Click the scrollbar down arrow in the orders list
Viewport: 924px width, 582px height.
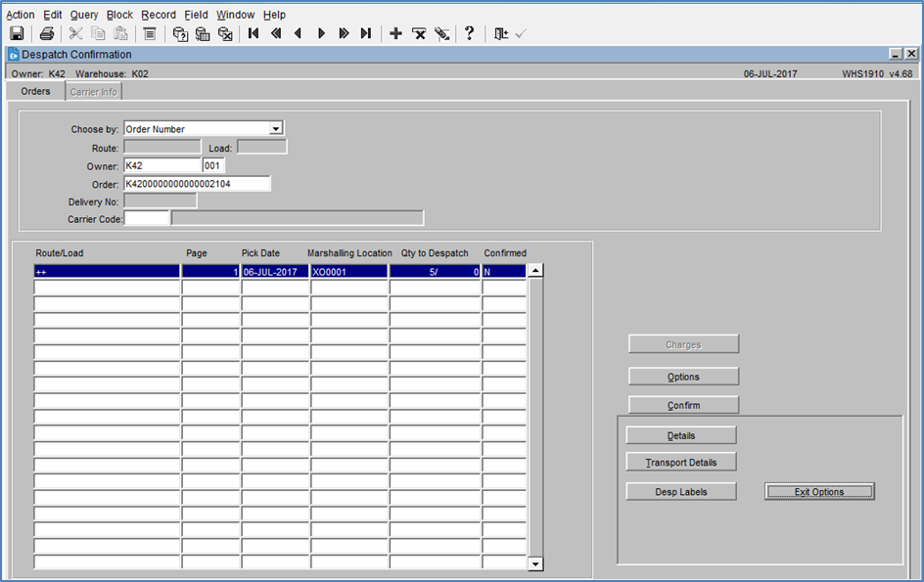pos(535,564)
